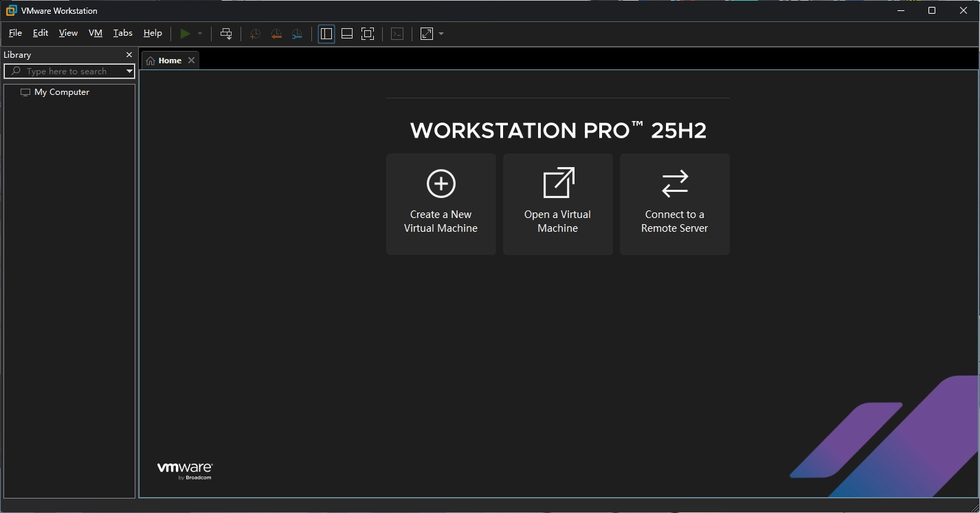Click the Send Ctrl+Alt+Del toolbar icon
This screenshot has width=980, height=513.
click(226, 34)
